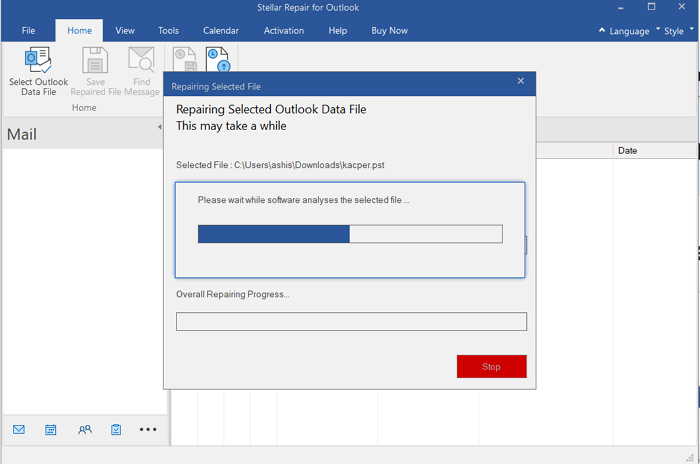This screenshot has height=464, width=700.
Task: Open the Activation tab
Action: click(284, 30)
